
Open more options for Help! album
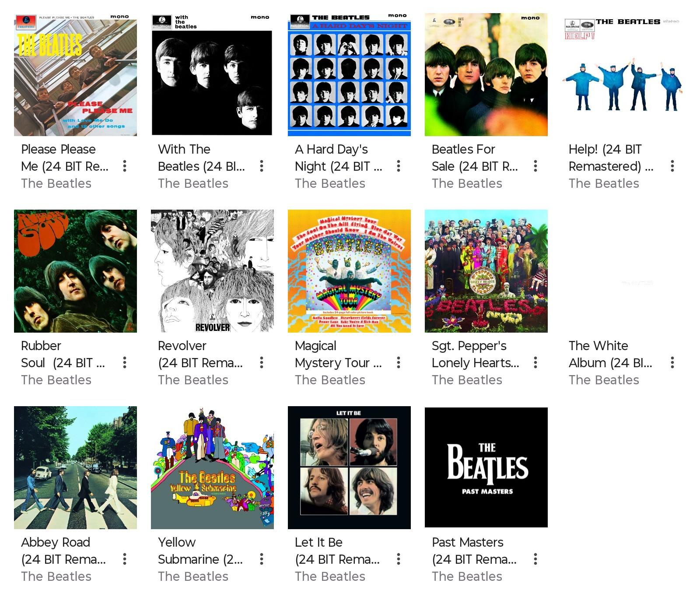tap(672, 166)
